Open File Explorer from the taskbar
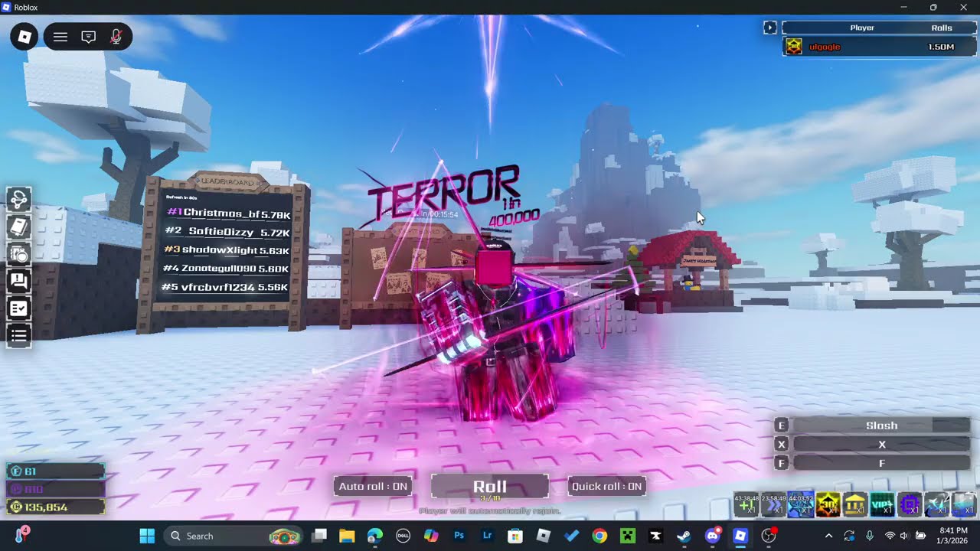The image size is (980, 551). 347,536
